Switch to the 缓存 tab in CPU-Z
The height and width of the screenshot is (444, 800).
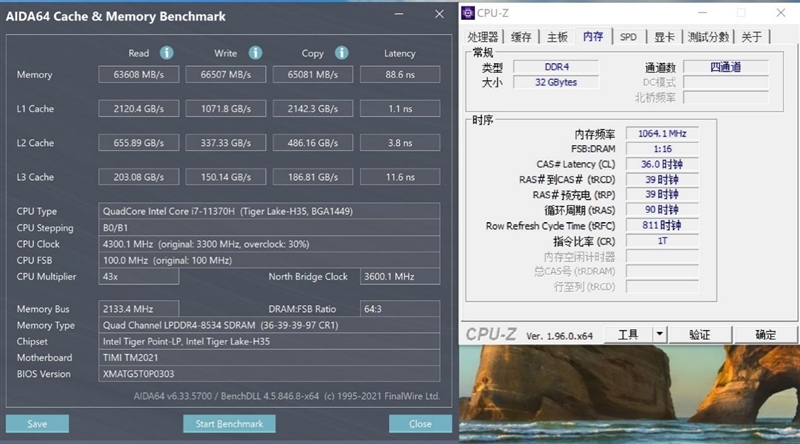(521, 37)
